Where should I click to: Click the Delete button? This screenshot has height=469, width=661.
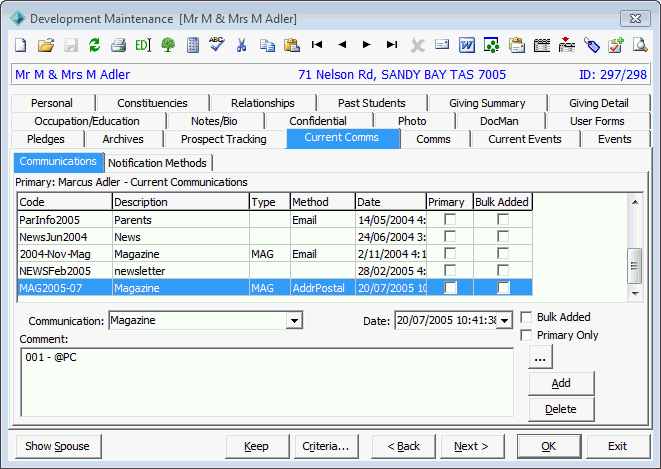pos(561,409)
